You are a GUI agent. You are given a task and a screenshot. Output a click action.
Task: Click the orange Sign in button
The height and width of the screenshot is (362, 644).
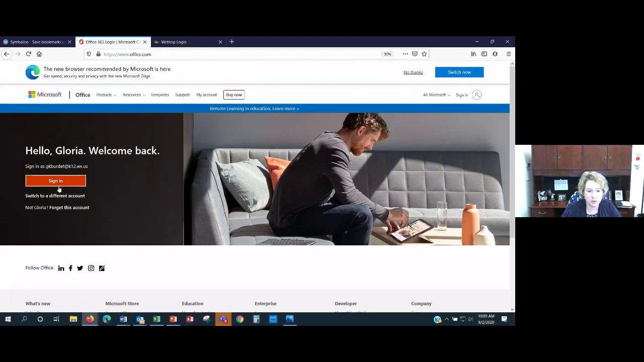point(56,181)
